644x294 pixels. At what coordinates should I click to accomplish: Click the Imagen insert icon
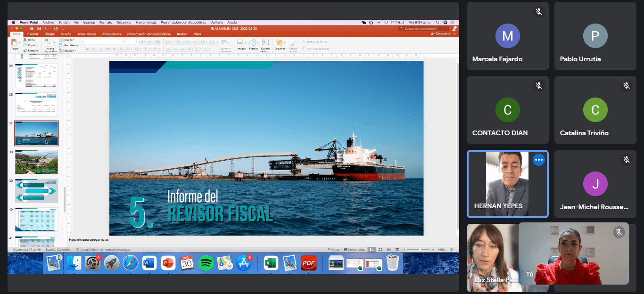[241, 43]
